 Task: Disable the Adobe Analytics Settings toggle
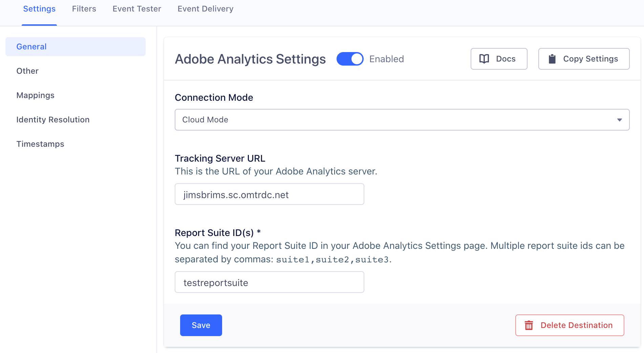click(x=350, y=58)
